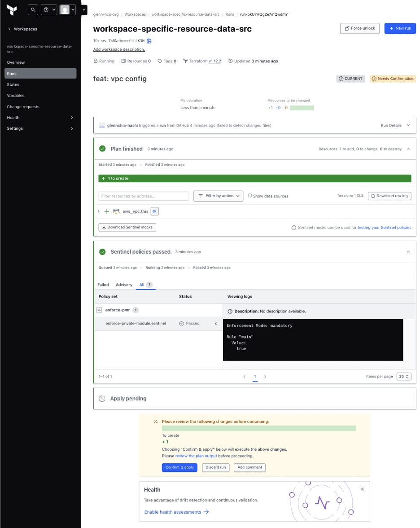Click the glennchia-hashi avatar icon

click(101, 126)
